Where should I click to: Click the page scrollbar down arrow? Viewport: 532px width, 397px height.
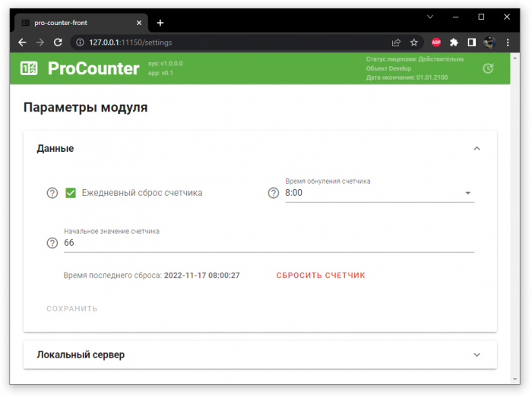[x=515, y=379]
